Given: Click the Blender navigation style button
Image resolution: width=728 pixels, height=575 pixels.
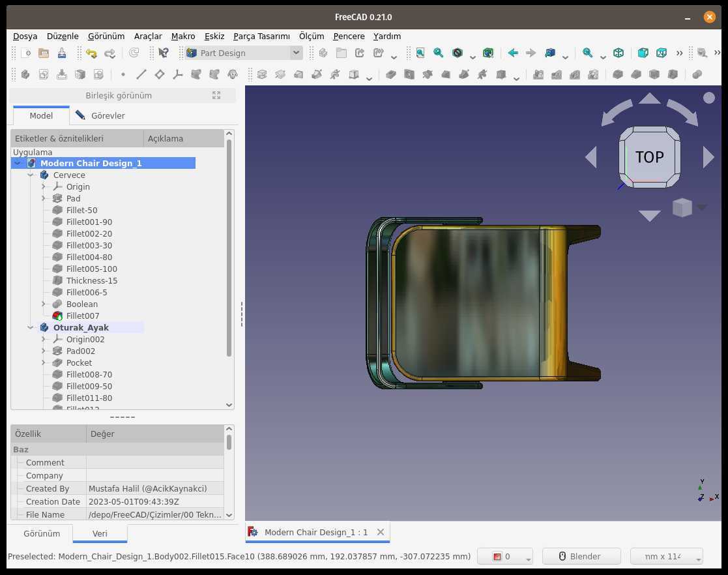Looking at the screenshot, I should coord(581,556).
